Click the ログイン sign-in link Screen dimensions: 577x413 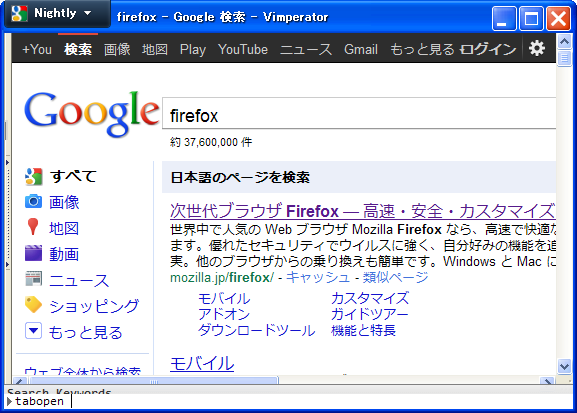click(488, 49)
